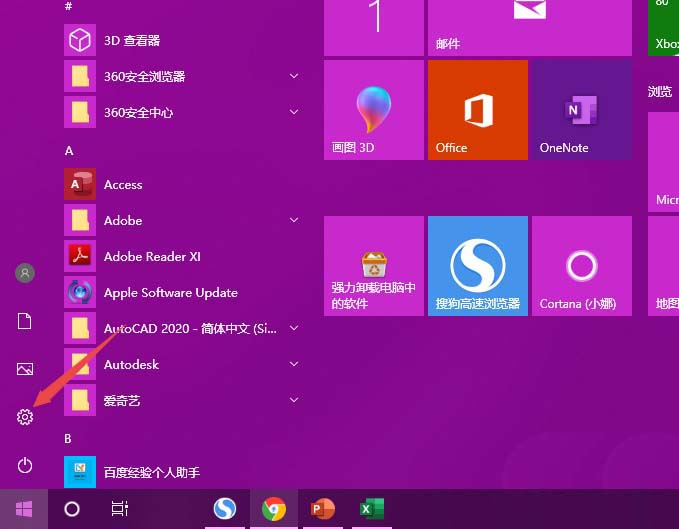This screenshot has width=679, height=529.
Task: Open the Documents icon in Start sidebar
Action: [24, 321]
